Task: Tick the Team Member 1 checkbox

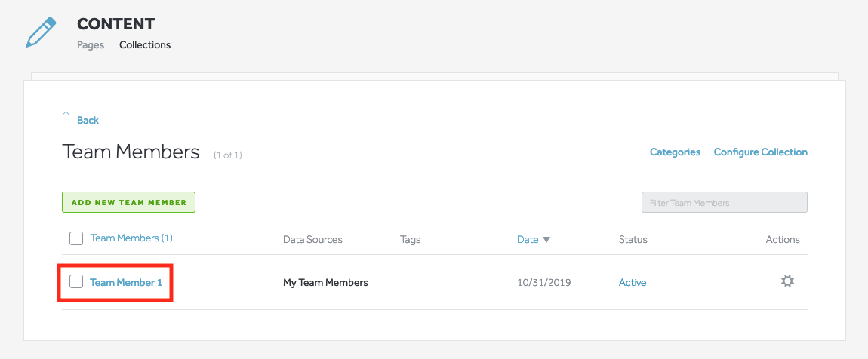Action: click(75, 281)
